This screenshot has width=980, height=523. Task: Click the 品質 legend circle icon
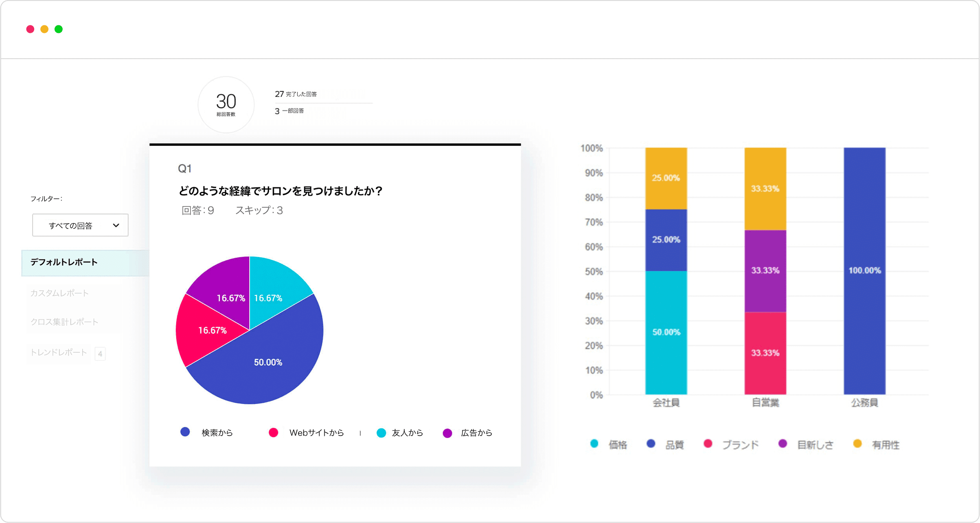[651, 444]
